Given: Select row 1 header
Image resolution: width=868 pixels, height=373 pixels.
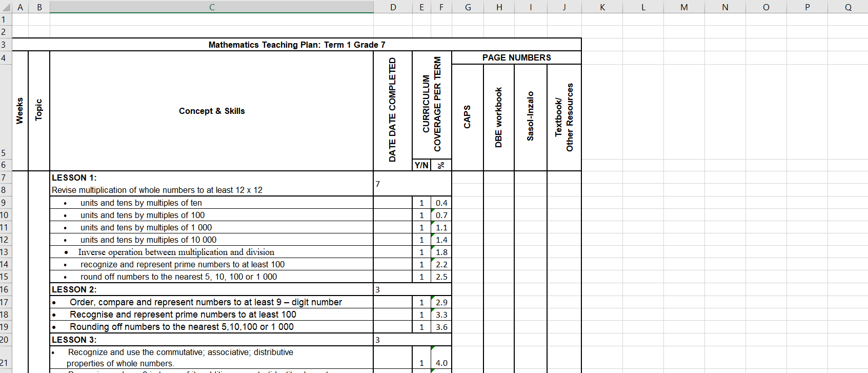Looking at the screenshot, I should point(6,19).
